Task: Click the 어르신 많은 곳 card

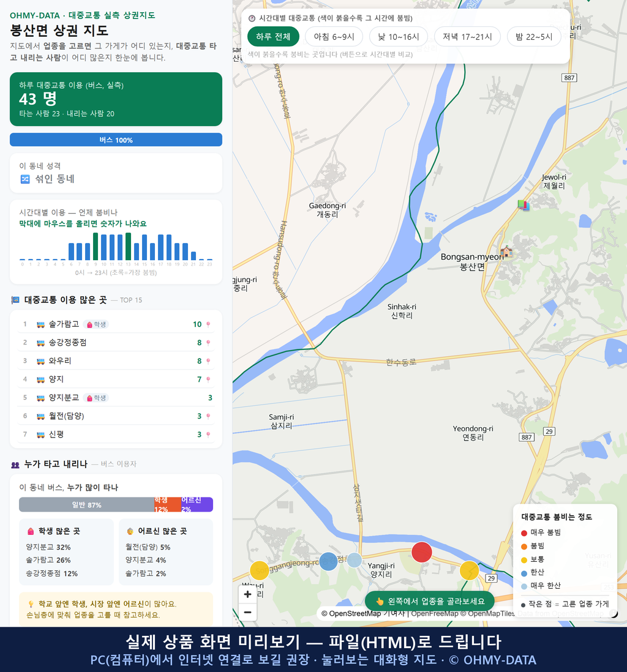Action: pos(166,551)
